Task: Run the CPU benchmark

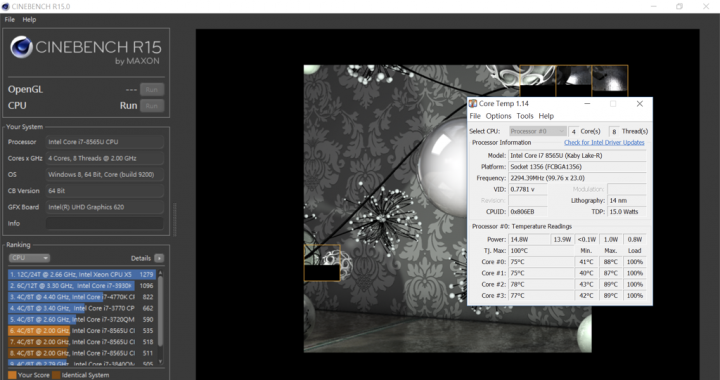Action: point(152,106)
